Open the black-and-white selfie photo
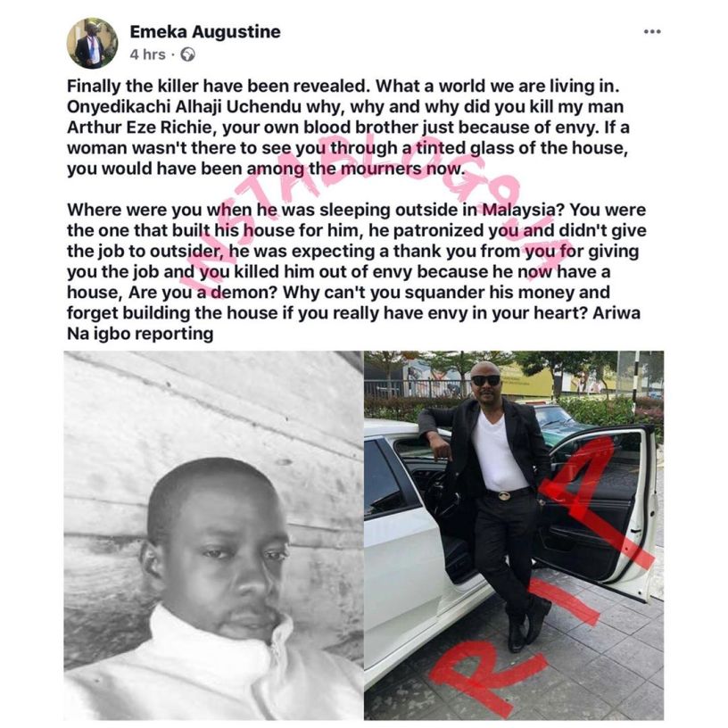Screen dimensions: 728x728 [213, 535]
